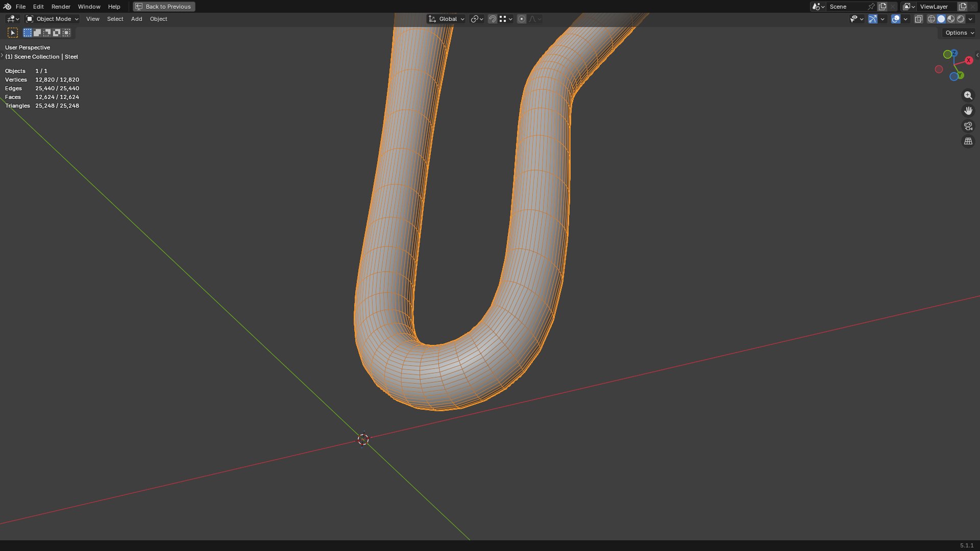Click the Y axis gizmo handle
This screenshot has width=980, height=551.
(x=961, y=75)
